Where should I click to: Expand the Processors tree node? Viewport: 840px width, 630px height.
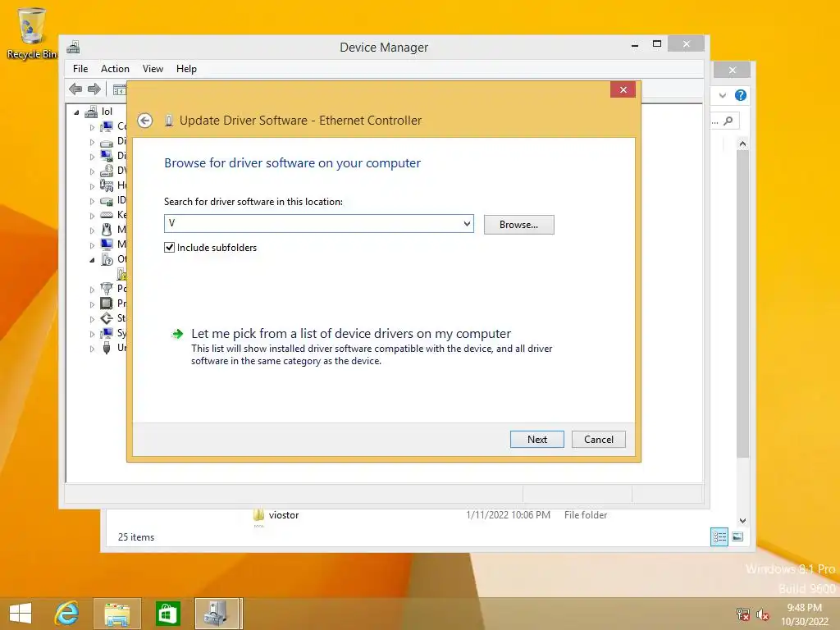tap(92, 304)
